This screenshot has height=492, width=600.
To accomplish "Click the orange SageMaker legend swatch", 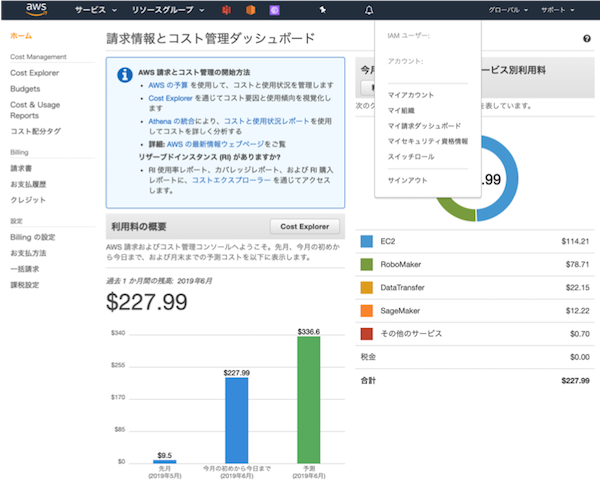I will point(367,311).
